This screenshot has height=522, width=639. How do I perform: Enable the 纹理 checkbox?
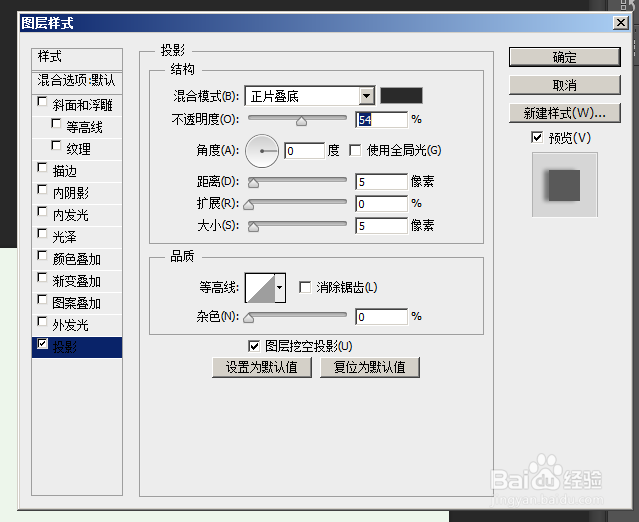(56, 145)
